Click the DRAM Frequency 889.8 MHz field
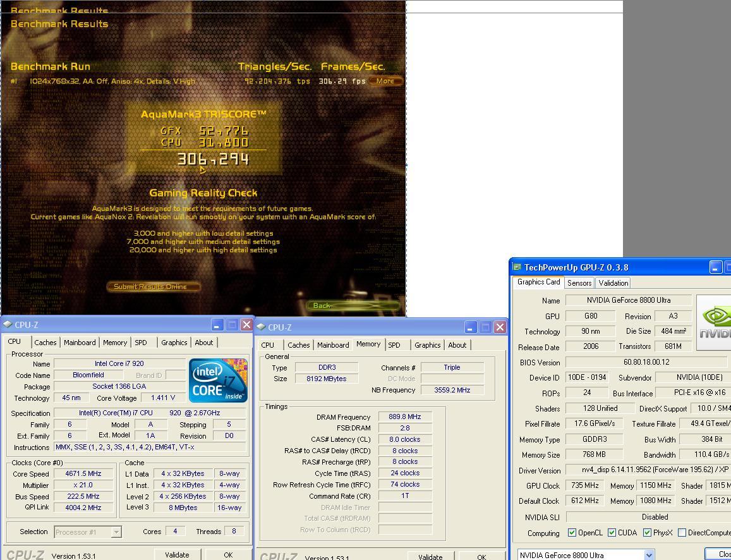 405,417
